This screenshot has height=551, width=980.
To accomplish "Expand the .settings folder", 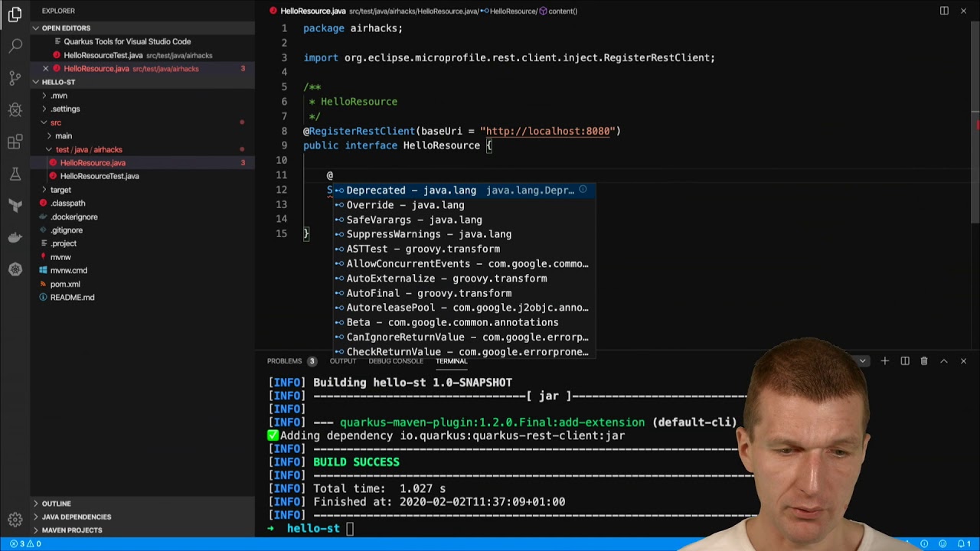I will 65,109.
